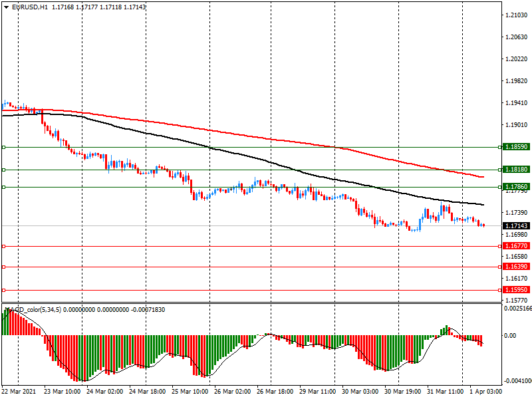The width and height of the screenshot is (532, 399).
Task: Click the black current price tag 1.17143
Action: point(516,225)
